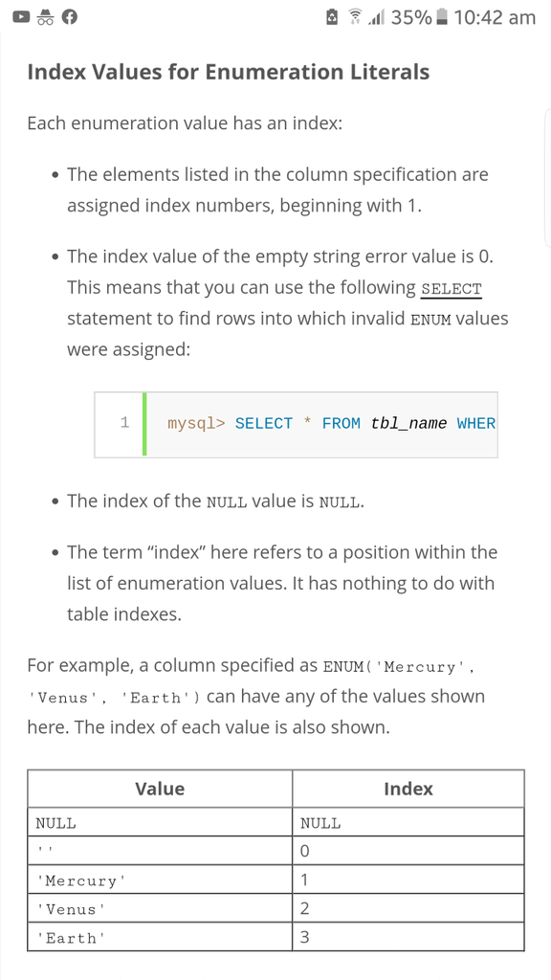Click the Index Values for Enumeration Literals heading

[228, 72]
